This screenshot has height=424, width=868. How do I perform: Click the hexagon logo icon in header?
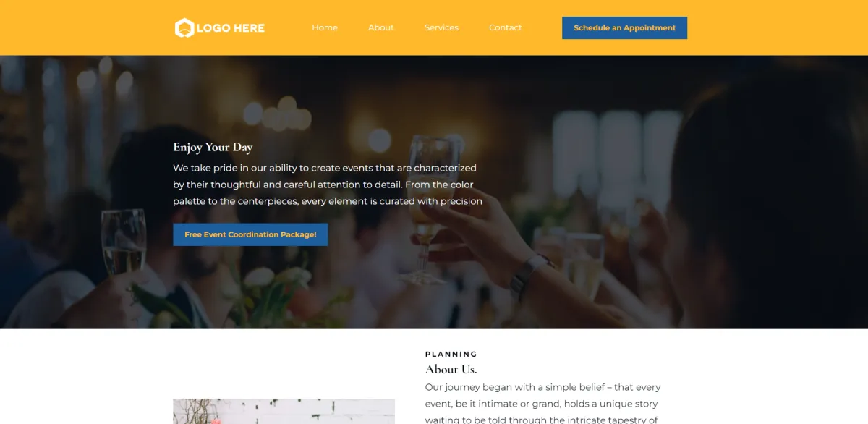184,27
